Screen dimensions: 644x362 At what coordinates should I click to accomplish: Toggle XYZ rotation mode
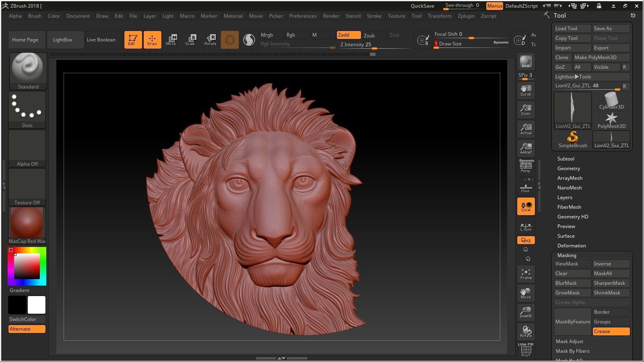[x=526, y=240]
